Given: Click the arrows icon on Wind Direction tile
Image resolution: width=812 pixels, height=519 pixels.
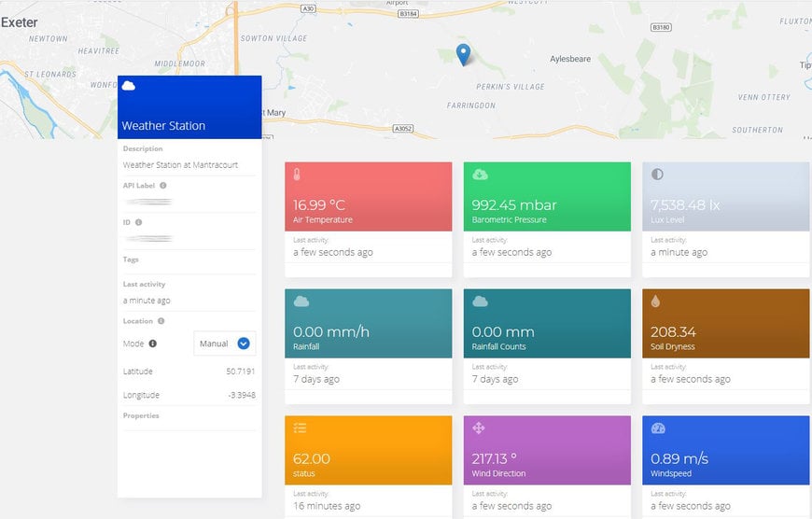Looking at the screenshot, I should [x=479, y=428].
